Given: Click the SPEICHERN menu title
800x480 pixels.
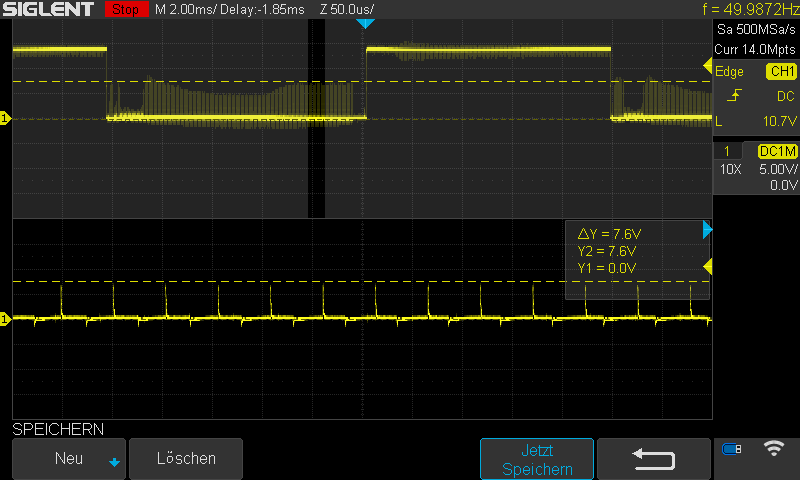Looking at the screenshot, I should pyautogui.click(x=58, y=429).
